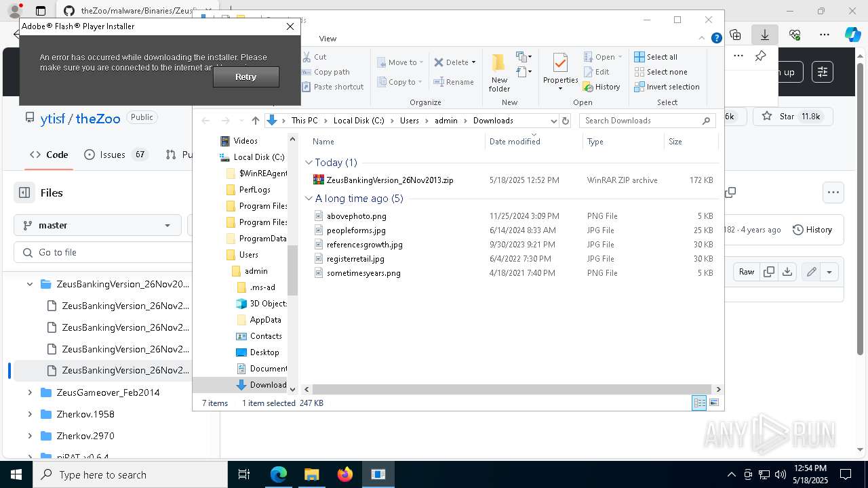
Task: Click Invert selection in ribbon
Action: tap(667, 87)
